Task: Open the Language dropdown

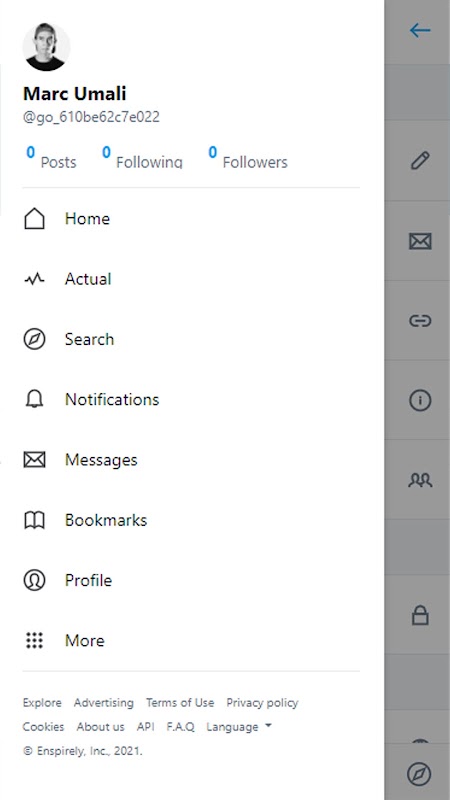Action: point(239,727)
